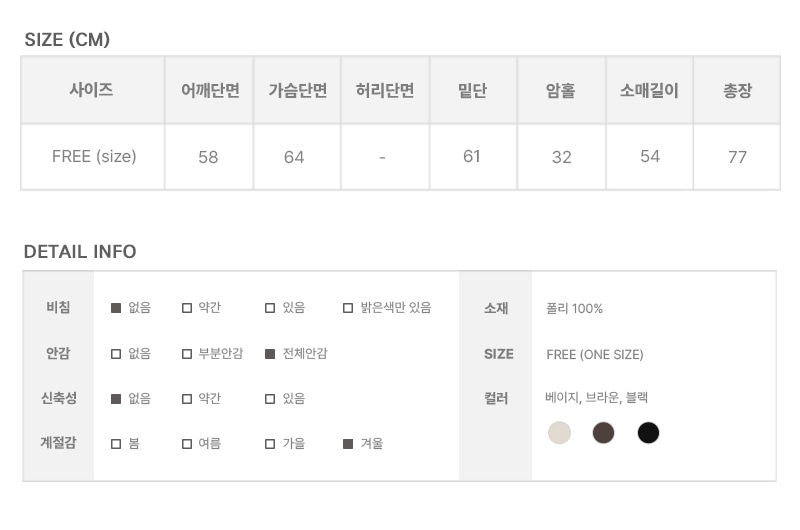
Task: Check 밝은색만 있음 option
Action: pos(348,308)
